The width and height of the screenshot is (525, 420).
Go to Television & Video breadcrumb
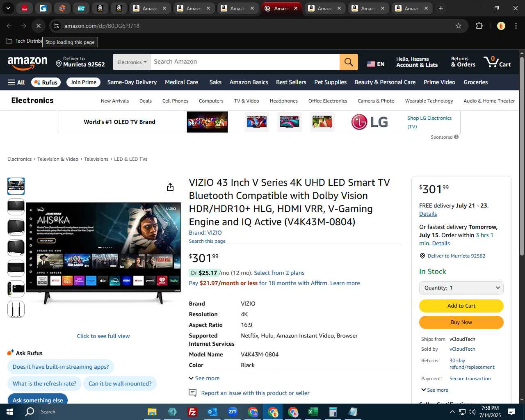[58, 159]
